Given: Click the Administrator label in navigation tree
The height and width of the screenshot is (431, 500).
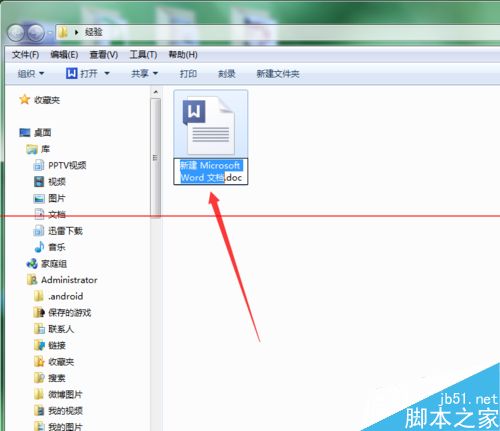Looking at the screenshot, I should (x=69, y=280).
